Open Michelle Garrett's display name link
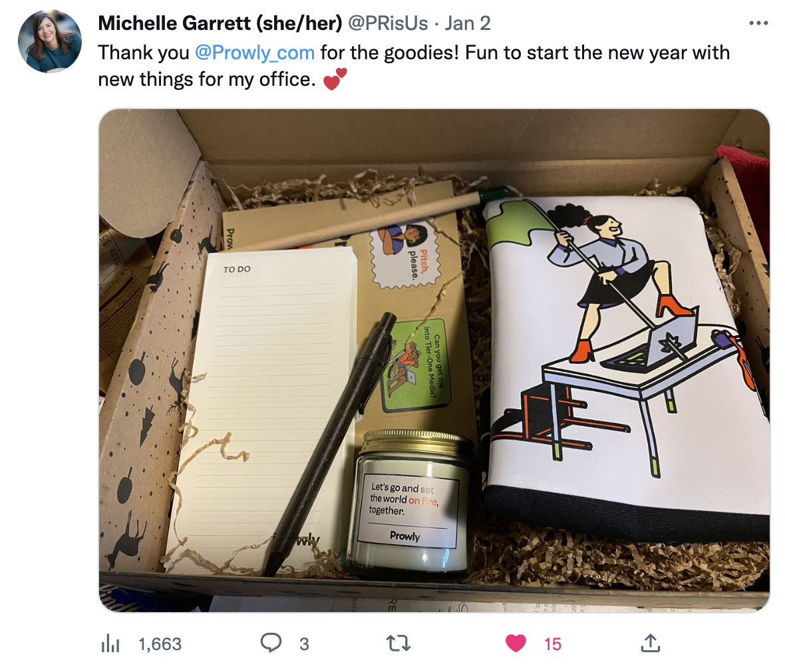The height and width of the screenshot is (672, 785). click(220, 23)
